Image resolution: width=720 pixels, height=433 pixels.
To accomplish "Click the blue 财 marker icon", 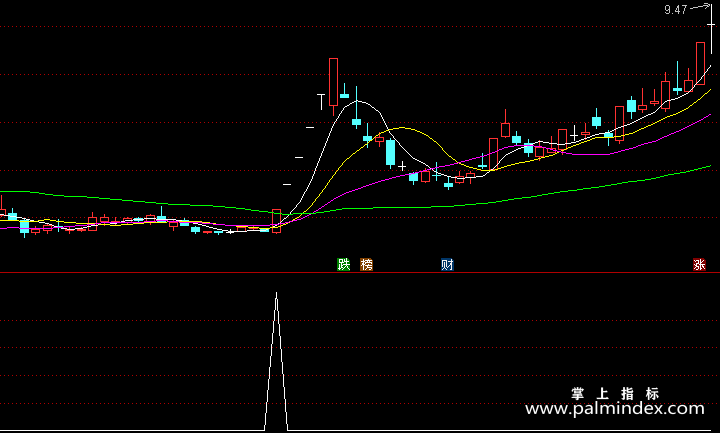I will pos(447,264).
